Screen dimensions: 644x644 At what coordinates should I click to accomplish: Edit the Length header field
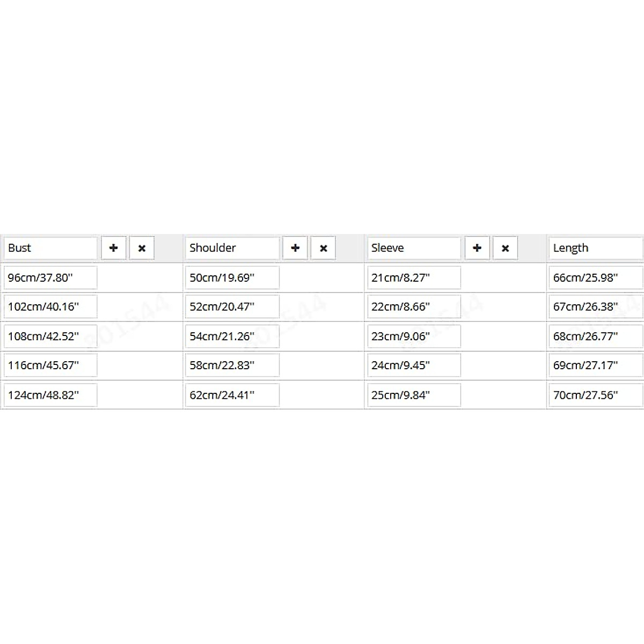(596, 248)
